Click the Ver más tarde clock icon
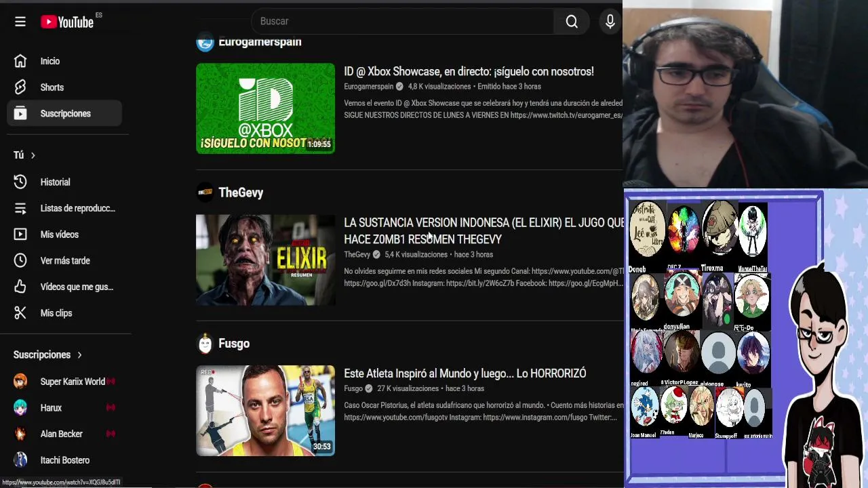The height and width of the screenshot is (488, 868). coord(20,260)
